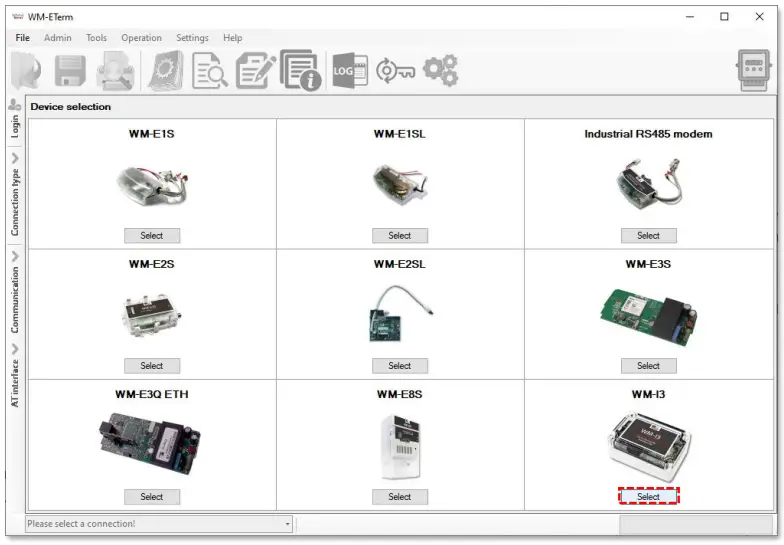Screen dimensions: 784x545
Task: Click the double gears settings icon
Action: (440, 70)
